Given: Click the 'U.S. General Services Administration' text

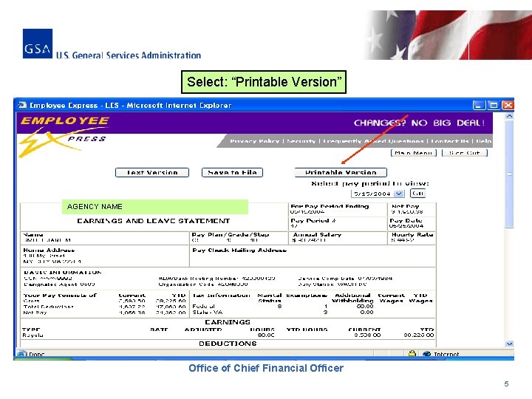Looking at the screenshot, I should (x=129, y=55).
